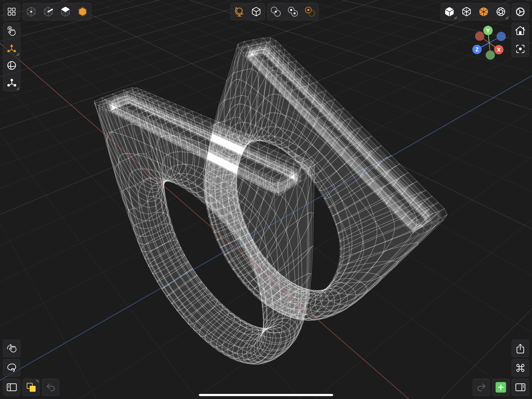Select first overlapping-circles icon
This screenshot has width=532, height=399.
(276, 11)
